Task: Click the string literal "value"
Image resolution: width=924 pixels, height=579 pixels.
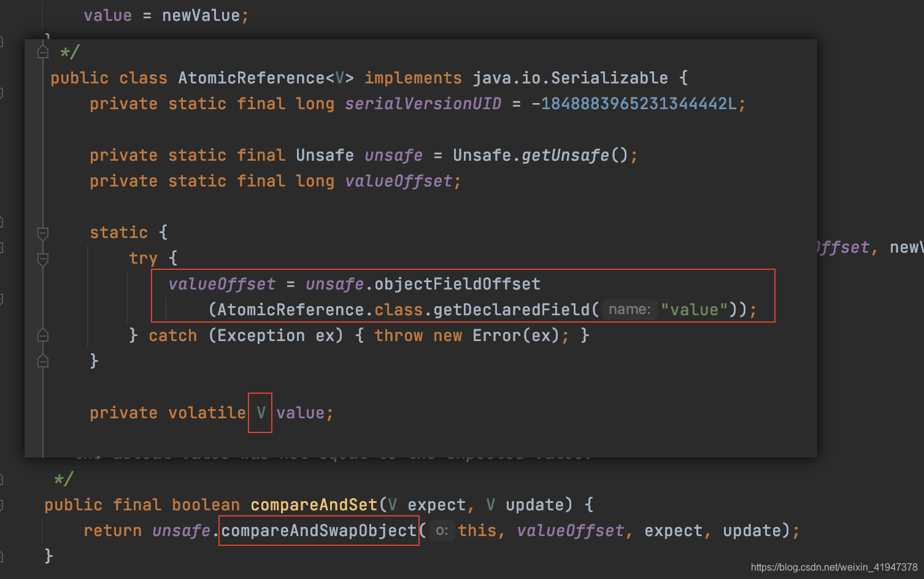Action: point(693,310)
